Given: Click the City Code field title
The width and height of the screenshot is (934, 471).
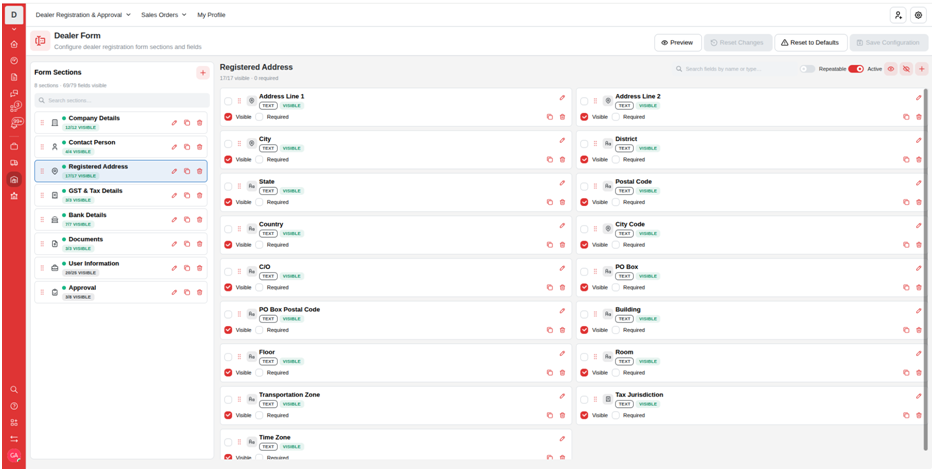Looking at the screenshot, I should [x=630, y=224].
